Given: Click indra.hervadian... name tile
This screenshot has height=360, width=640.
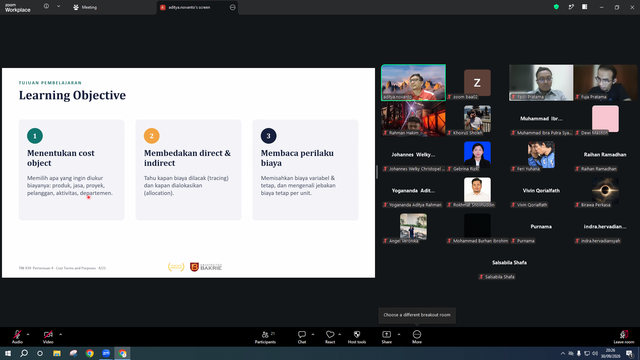Looking at the screenshot, I should coord(605,227).
